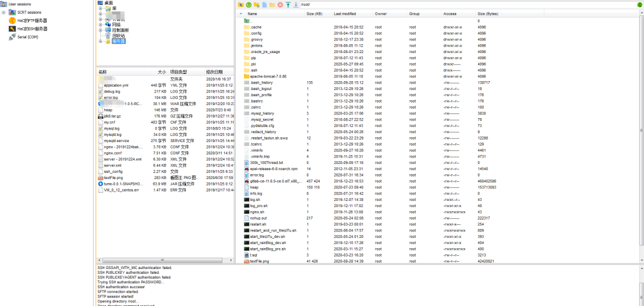Select local file server.xml
The width and height of the screenshot is (644, 306).
109,165
